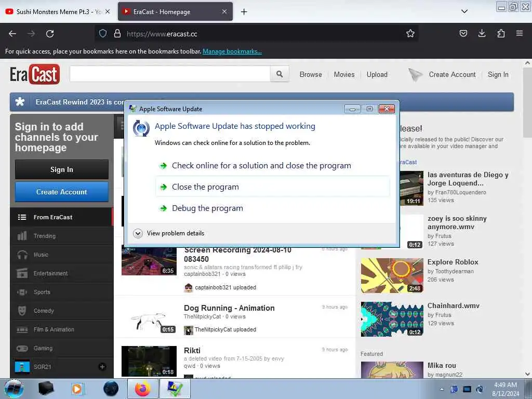Click the captainbob321 uploader avatar
This screenshot has height=399, width=532.
click(x=188, y=288)
